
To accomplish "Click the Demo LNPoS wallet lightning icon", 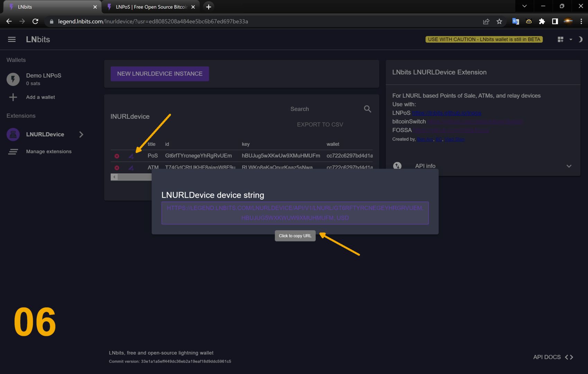I will coord(13,79).
